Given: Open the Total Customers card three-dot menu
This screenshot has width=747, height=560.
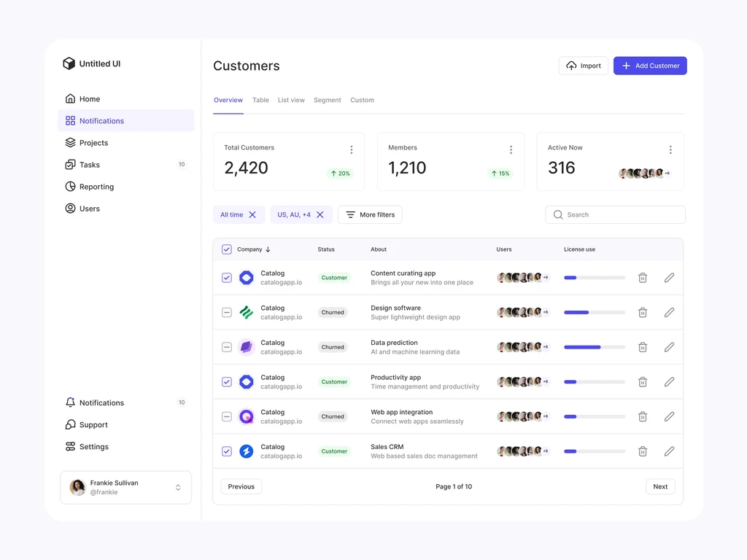Looking at the screenshot, I should (352, 149).
